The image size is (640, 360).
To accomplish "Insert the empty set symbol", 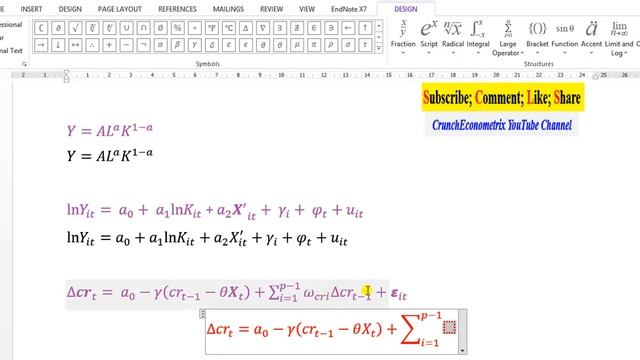I will pos(160,28).
